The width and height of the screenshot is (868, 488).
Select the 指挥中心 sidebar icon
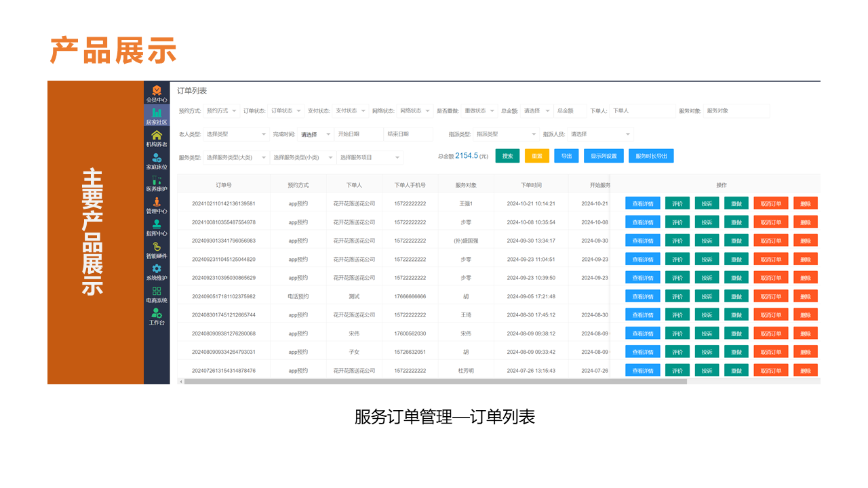[157, 224]
